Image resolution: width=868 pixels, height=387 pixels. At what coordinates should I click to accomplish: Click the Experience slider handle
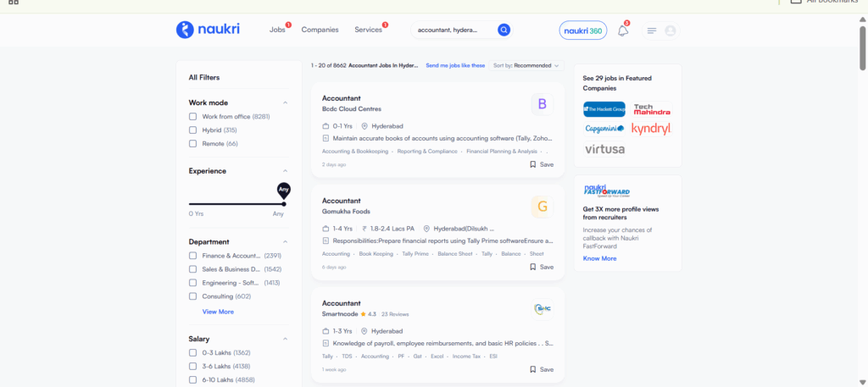283,203
